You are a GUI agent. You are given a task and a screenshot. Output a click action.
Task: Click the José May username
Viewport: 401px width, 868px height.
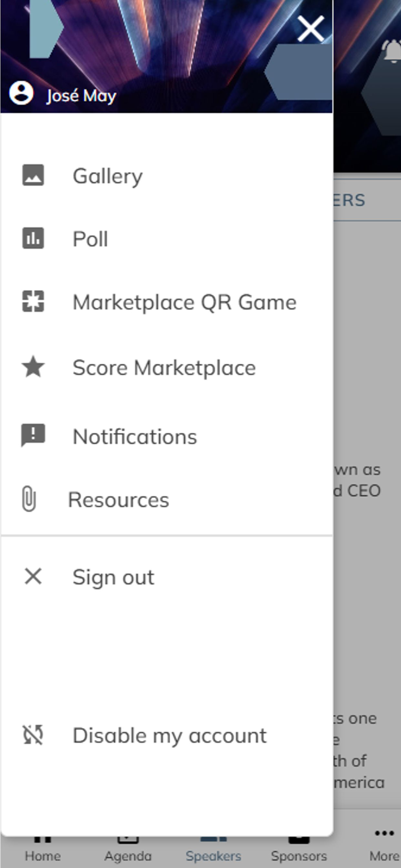[x=81, y=96]
